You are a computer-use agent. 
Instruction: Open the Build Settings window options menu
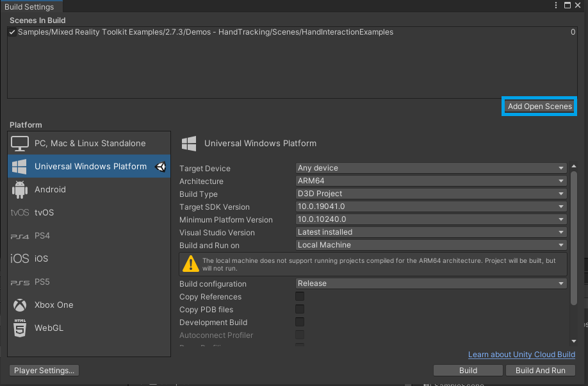coord(556,5)
